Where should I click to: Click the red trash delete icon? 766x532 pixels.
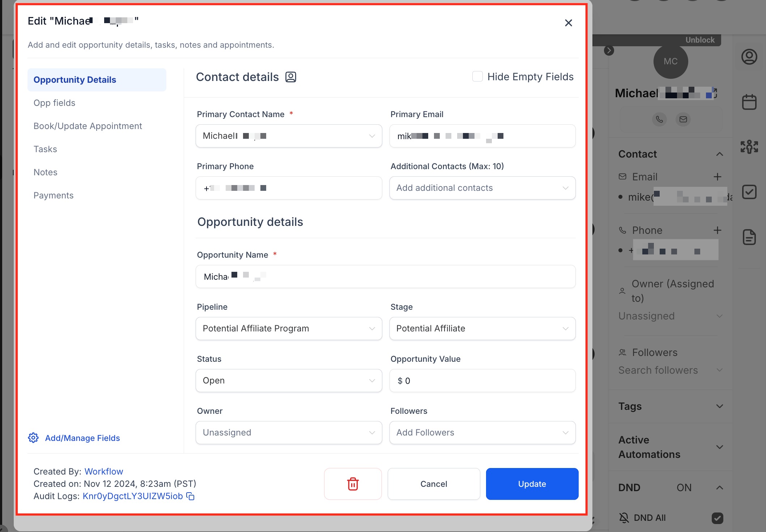click(x=353, y=484)
